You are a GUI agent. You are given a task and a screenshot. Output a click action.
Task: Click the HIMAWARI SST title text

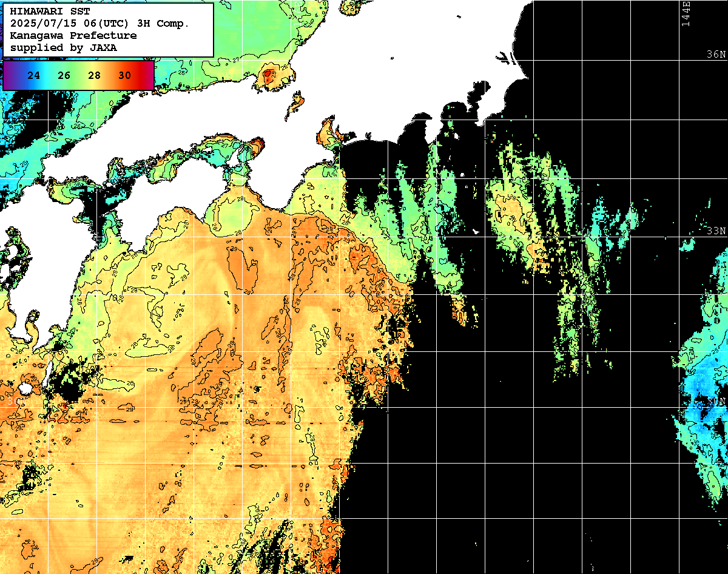pyautogui.click(x=50, y=12)
